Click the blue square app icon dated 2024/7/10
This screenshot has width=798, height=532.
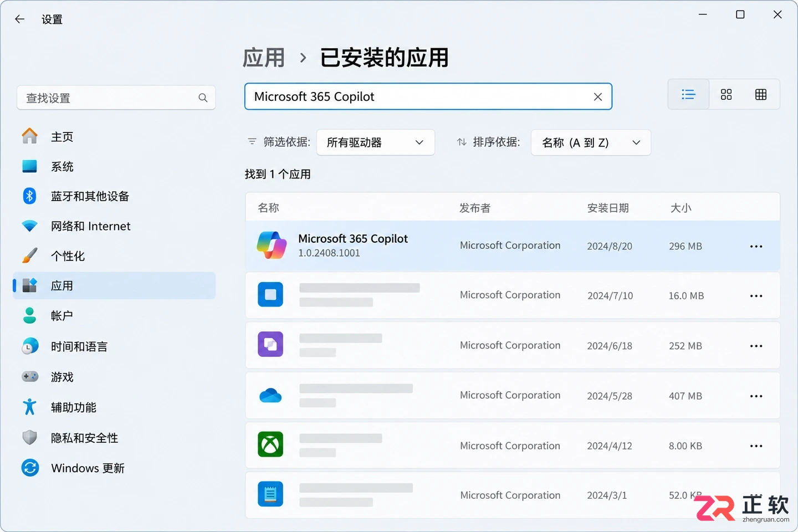pos(270,295)
